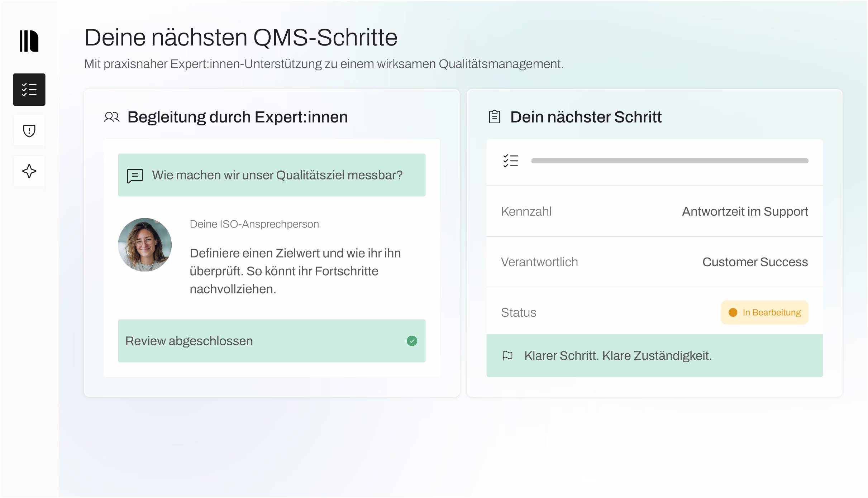Click the orange dot in the status badge
Image resolution: width=868 pixels, height=498 pixels.
pos(733,312)
